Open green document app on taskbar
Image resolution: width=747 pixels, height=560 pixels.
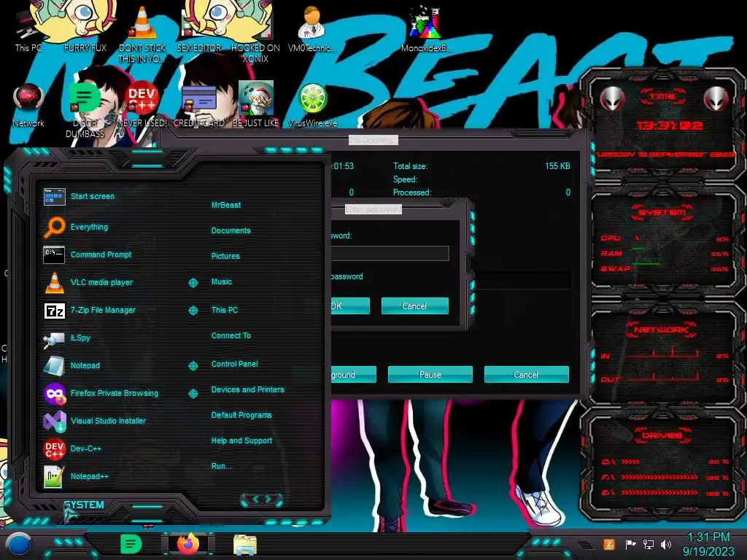coord(131,544)
